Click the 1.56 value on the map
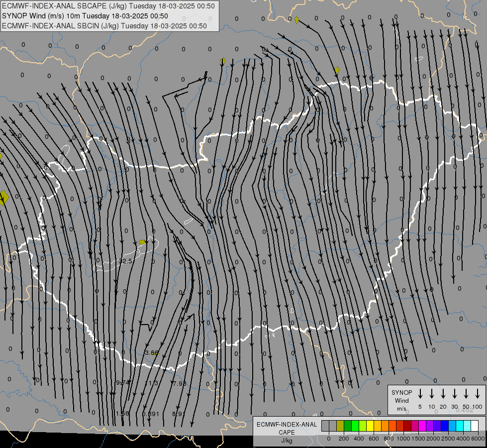 pos(122,414)
